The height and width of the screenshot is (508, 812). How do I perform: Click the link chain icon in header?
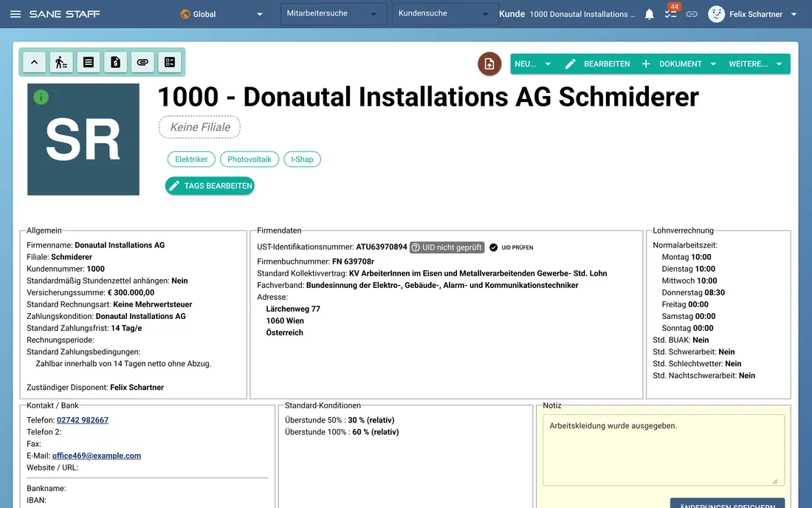692,14
